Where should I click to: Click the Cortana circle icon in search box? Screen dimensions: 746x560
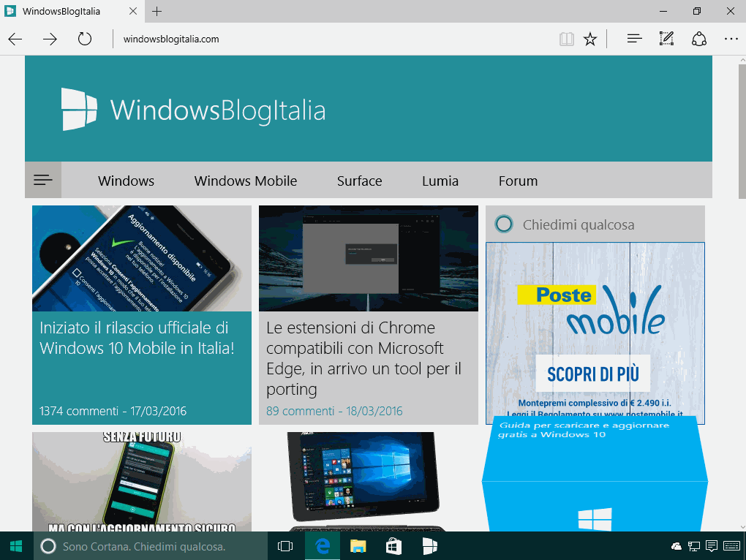tap(504, 224)
